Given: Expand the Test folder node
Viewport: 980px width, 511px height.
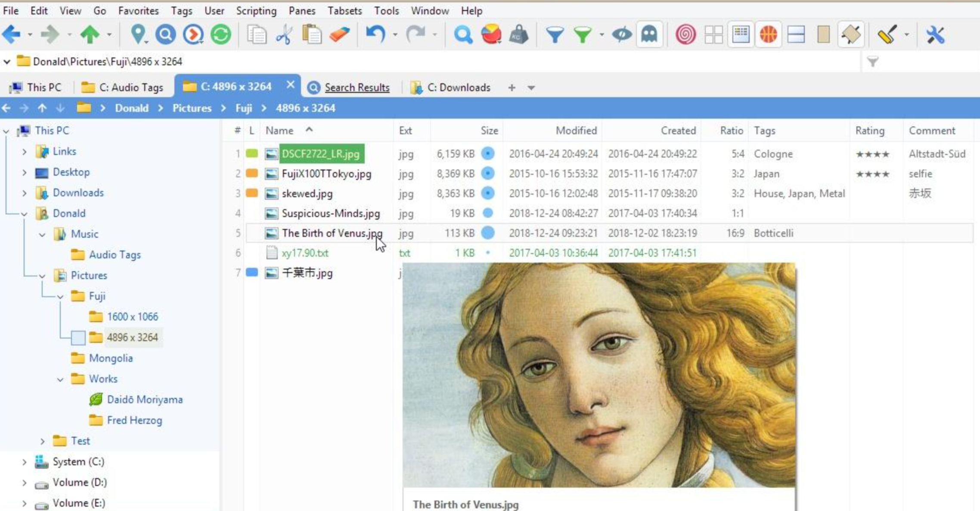Looking at the screenshot, I should (42, 441).
